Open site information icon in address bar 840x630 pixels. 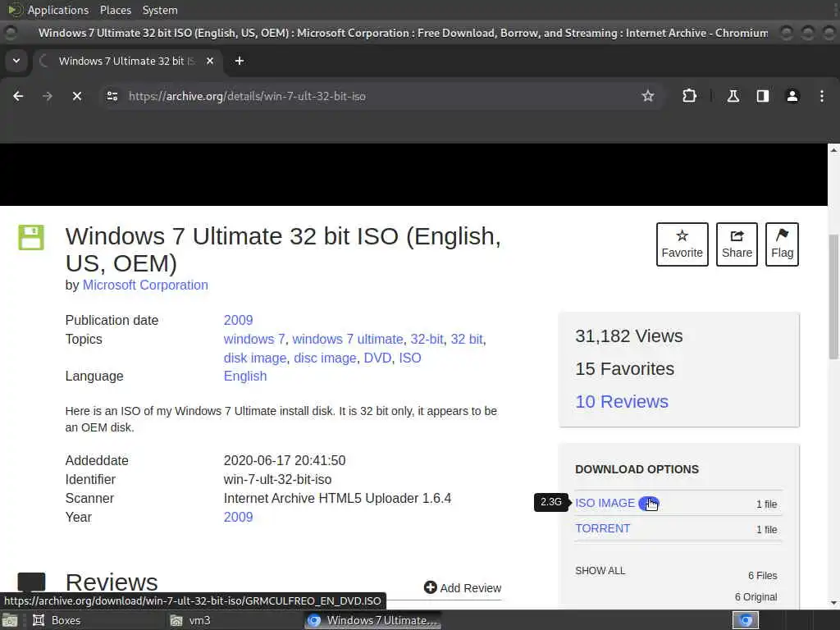coord(112,96)
